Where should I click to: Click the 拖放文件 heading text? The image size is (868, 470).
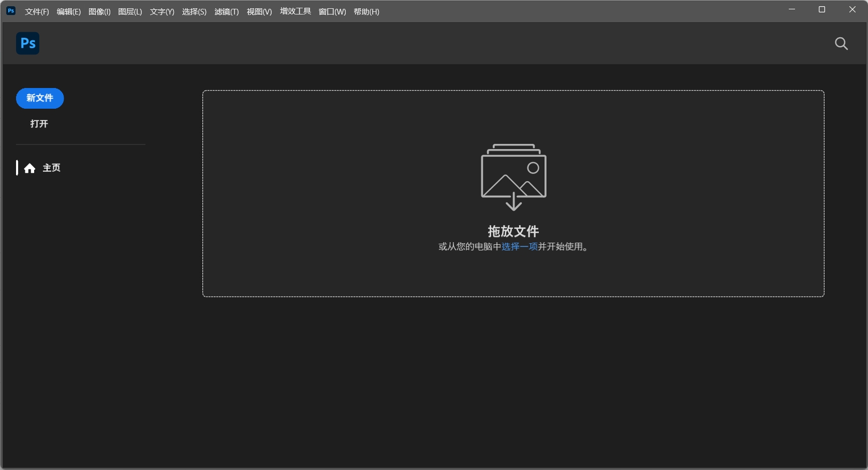tap(513, 231)
